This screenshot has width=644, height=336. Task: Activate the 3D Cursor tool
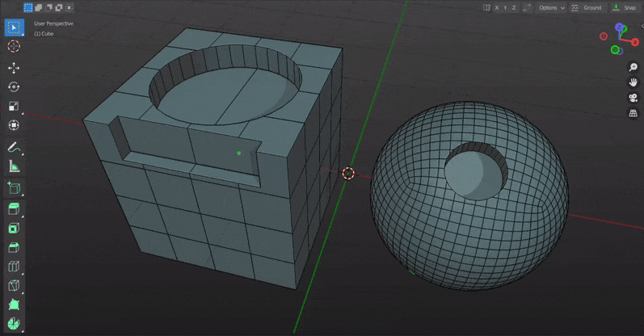click(14, 46)
